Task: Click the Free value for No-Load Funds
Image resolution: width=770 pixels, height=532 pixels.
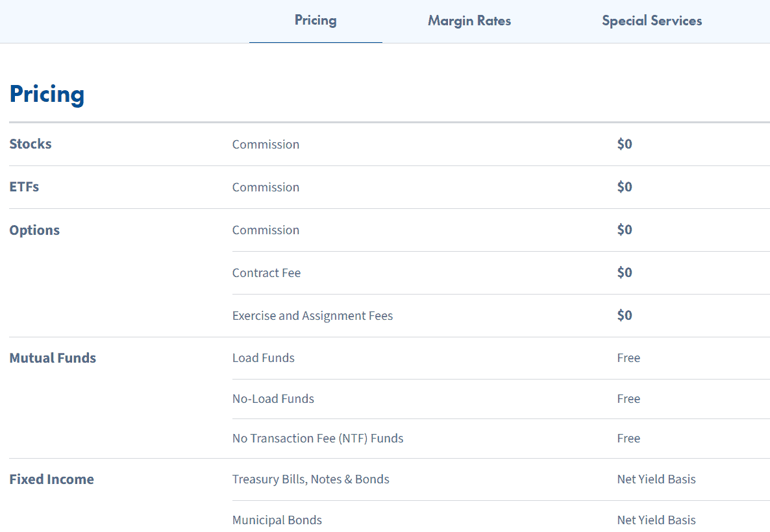Action: 628,398
